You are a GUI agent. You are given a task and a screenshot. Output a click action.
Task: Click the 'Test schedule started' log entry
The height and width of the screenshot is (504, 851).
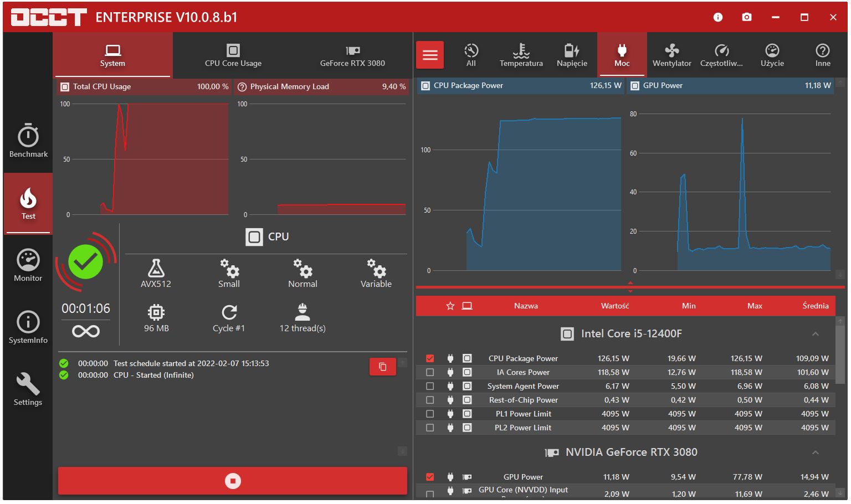click(x=191, y=363)
